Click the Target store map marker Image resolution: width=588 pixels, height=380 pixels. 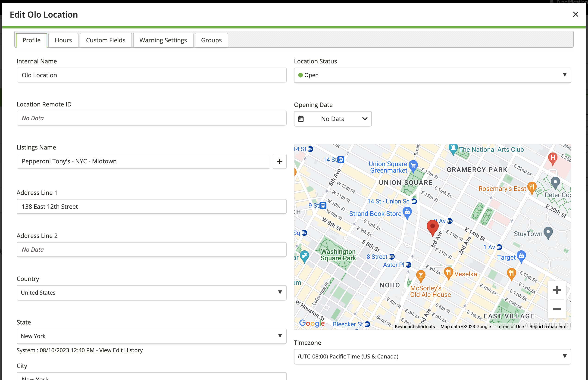click(x=521, y=257)
